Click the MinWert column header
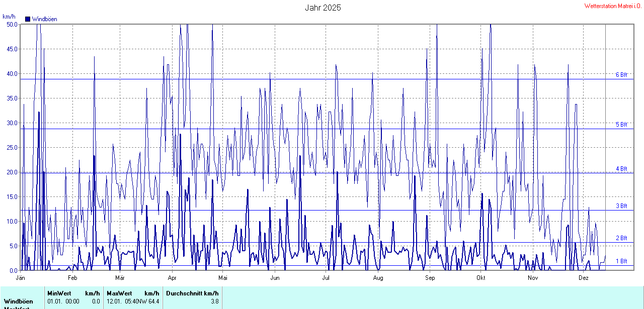 pyautogui.click(x=58, y=293)
